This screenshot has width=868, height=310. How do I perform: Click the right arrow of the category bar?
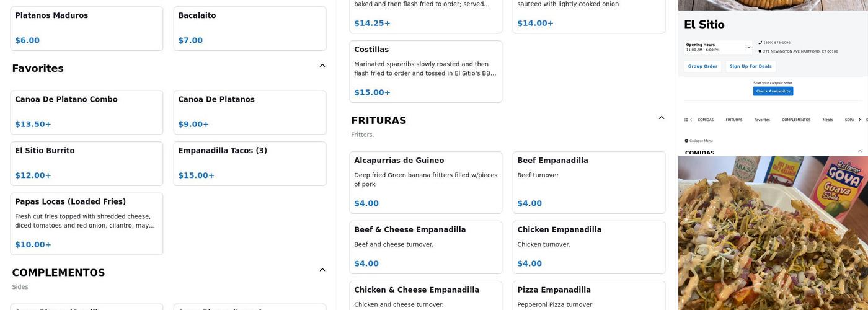(859, 120)
